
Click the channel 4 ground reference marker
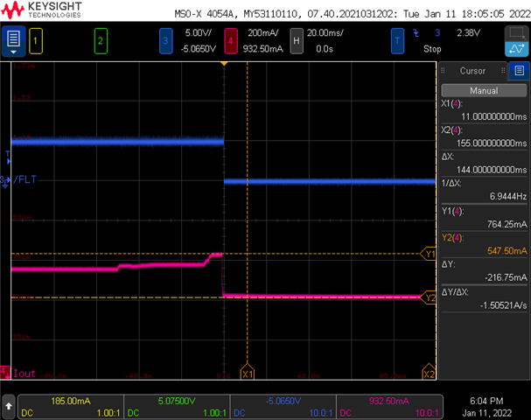(x=5, y=372)
